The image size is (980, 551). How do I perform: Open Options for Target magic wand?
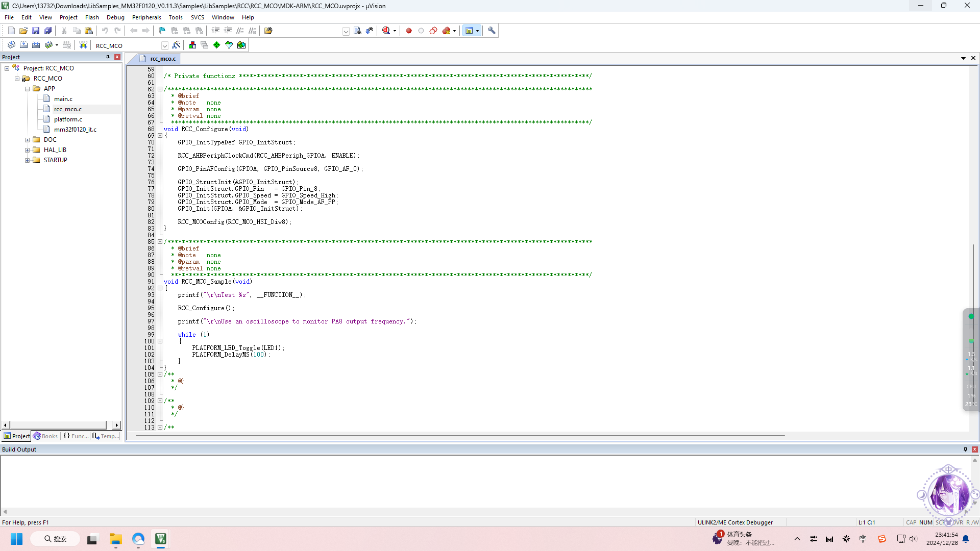coord(176,45)
